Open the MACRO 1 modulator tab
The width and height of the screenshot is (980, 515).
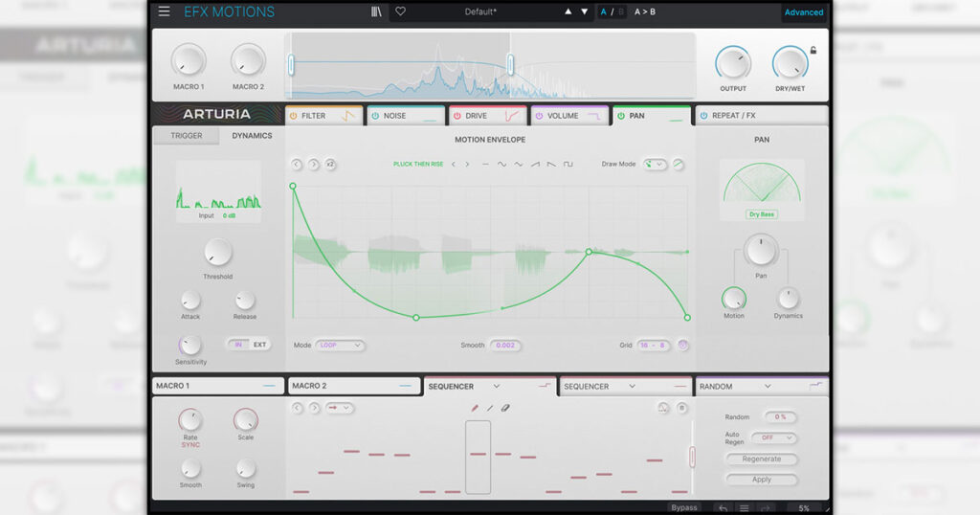point(217,387)
